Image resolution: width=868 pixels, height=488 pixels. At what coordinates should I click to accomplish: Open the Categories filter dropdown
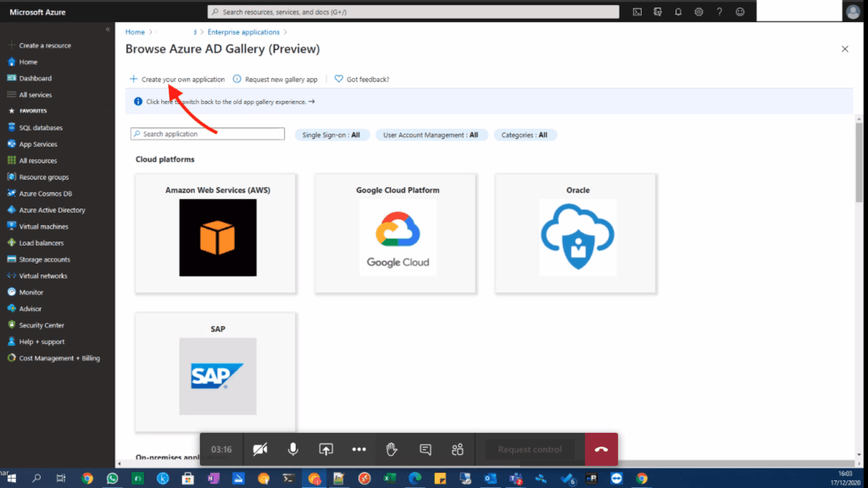[525, 134]
